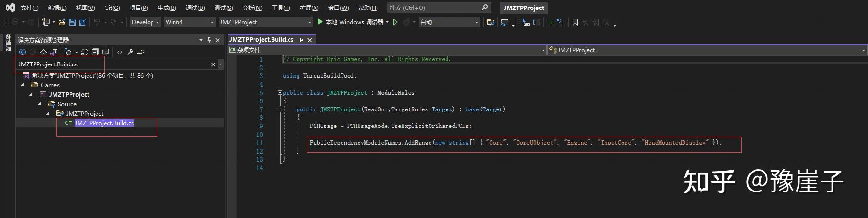Open the 视图(V) menu
The height and width of the screenshot is (218, 868).
(85, 8)
